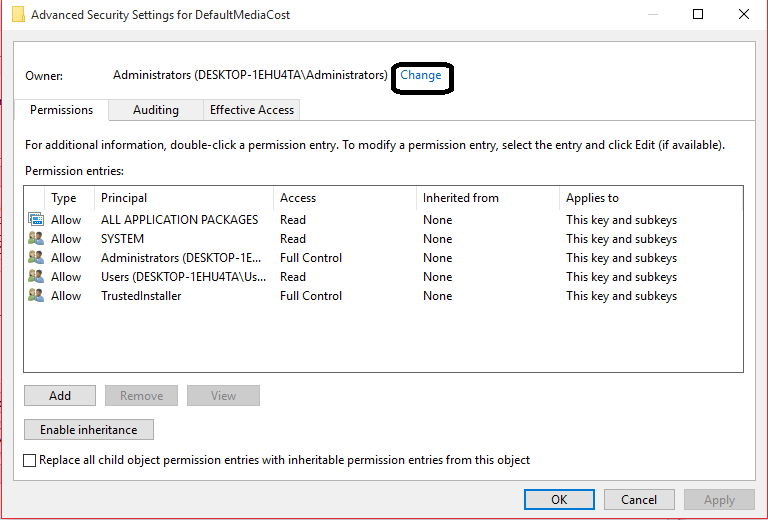The width and height of the screenshot is (768, 520).
Task: Click the Administrators entry user icon
Action: pyautogui.click(x=36, y=258)
